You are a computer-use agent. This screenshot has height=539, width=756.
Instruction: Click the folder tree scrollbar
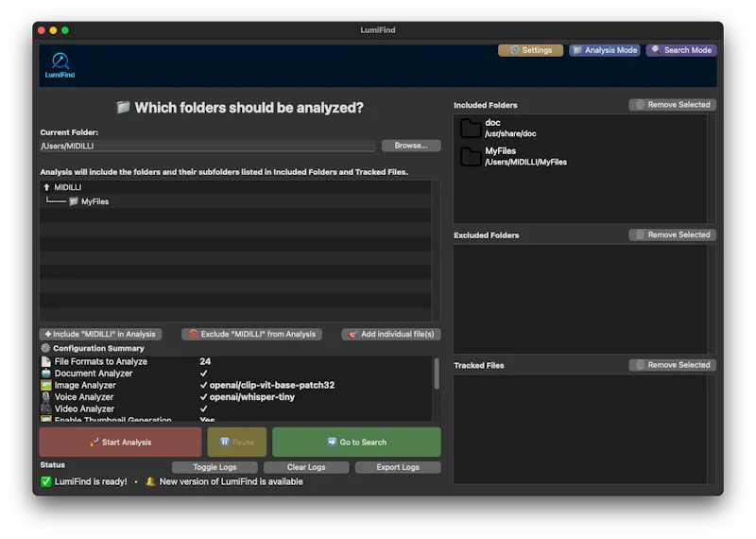[437, 251]
